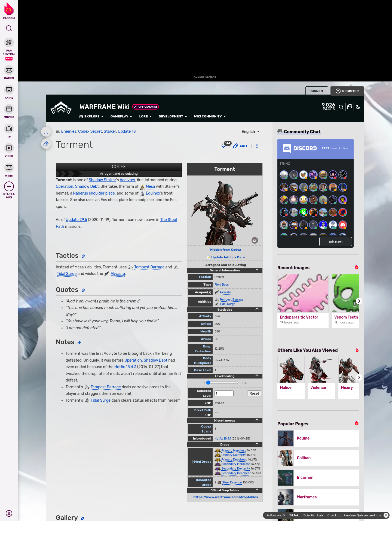Click the Reset level button
Screen dimensions: 392x545
click(x=254, y=393)
